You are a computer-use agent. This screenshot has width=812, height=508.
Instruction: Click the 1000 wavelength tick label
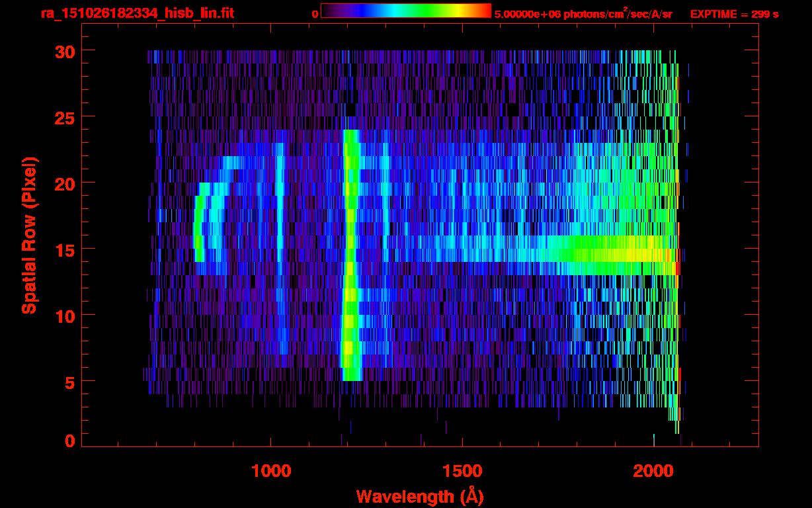pyautogui.click(x=271, y=470)
